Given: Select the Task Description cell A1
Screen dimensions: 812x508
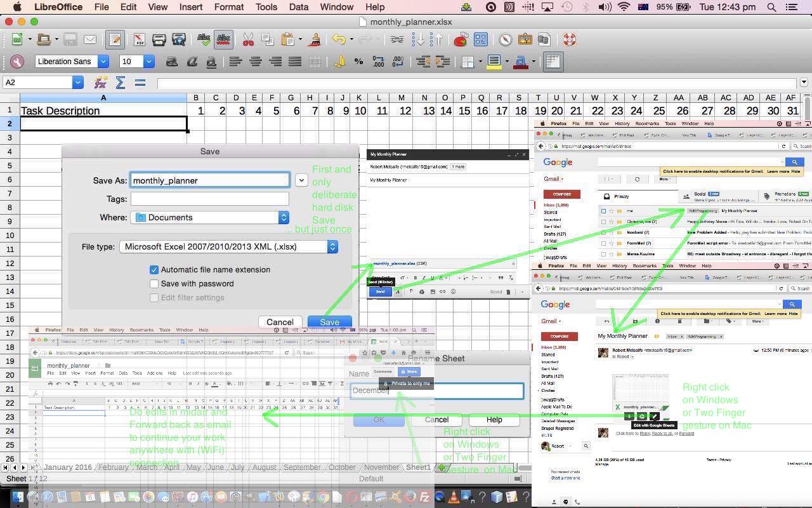Looking at the screenshot, I should 103,110.
